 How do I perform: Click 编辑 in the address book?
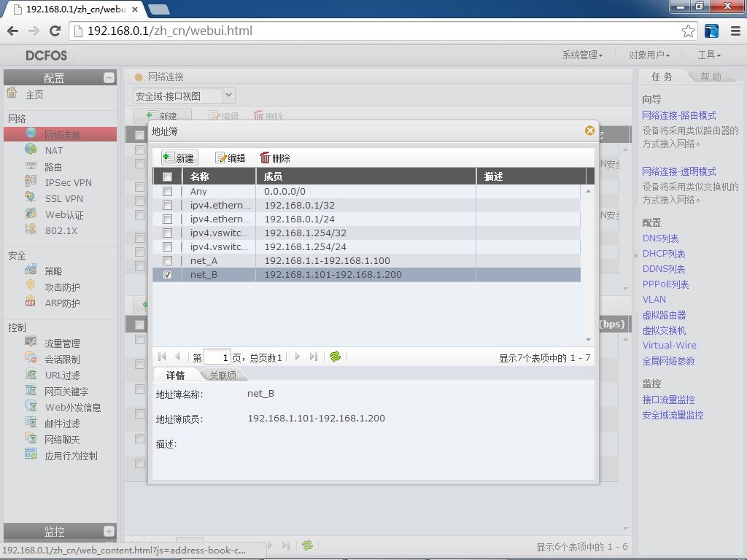point(230,157)
